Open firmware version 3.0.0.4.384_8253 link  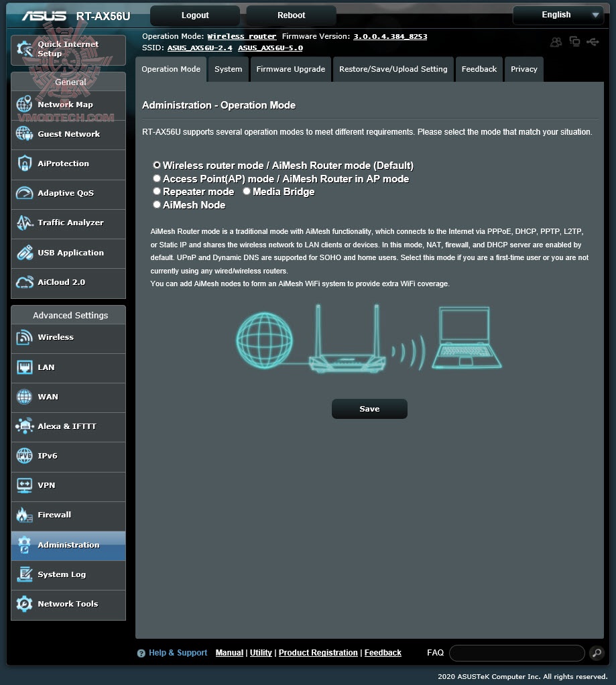(x=390, y=36)
